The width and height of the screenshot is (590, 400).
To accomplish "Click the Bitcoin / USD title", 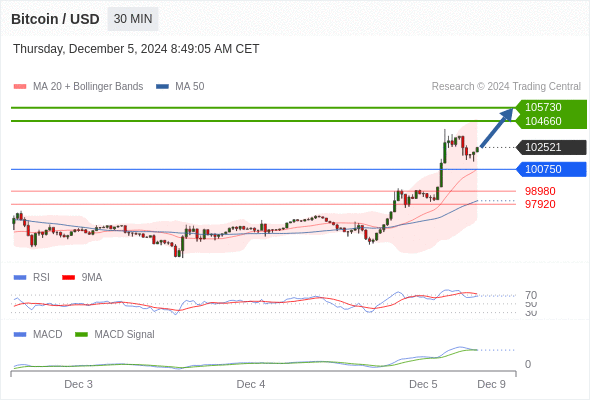I will point(55,19).
